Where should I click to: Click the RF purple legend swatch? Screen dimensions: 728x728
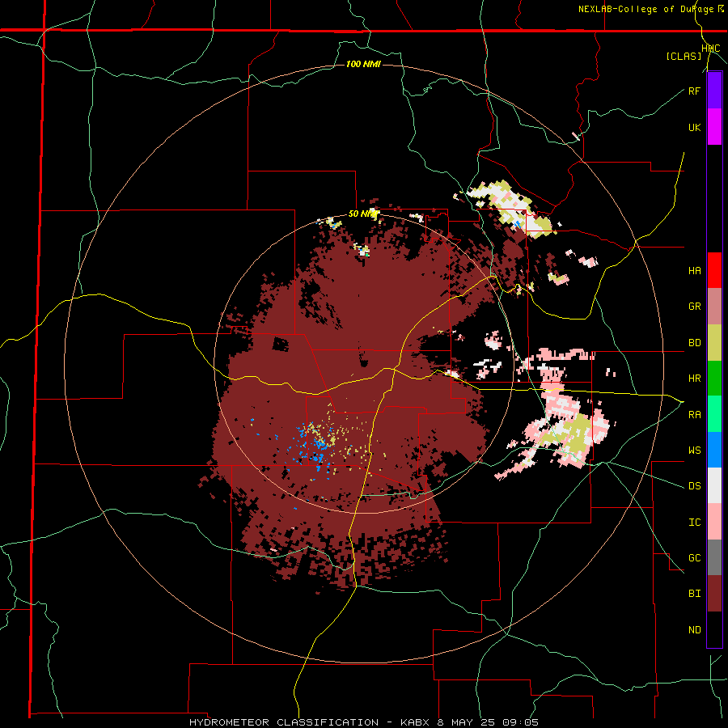[x=714, y=91]
